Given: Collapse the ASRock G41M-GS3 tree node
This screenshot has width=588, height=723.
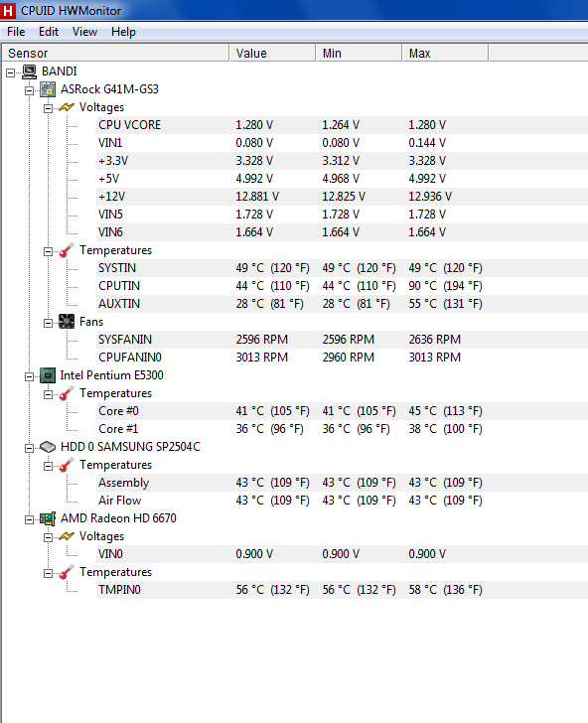Looking at the screenshot, I should (x=29, y=90).
